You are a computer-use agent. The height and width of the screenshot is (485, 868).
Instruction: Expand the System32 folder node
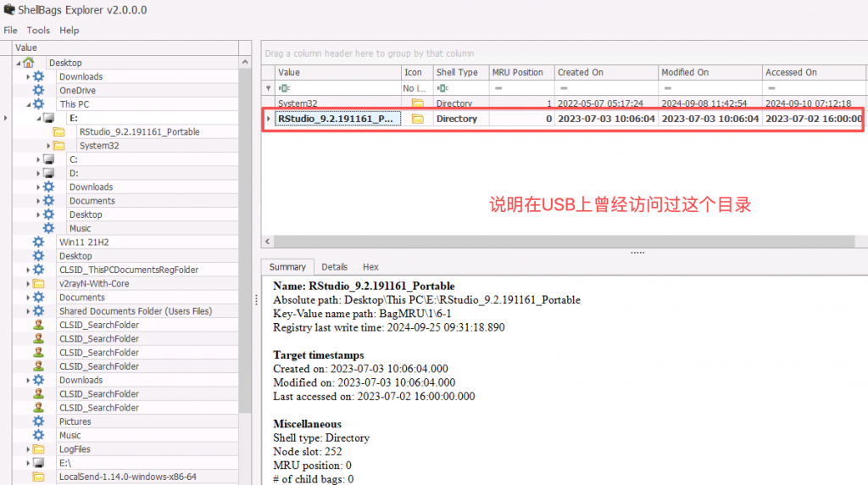pos(49,146)
